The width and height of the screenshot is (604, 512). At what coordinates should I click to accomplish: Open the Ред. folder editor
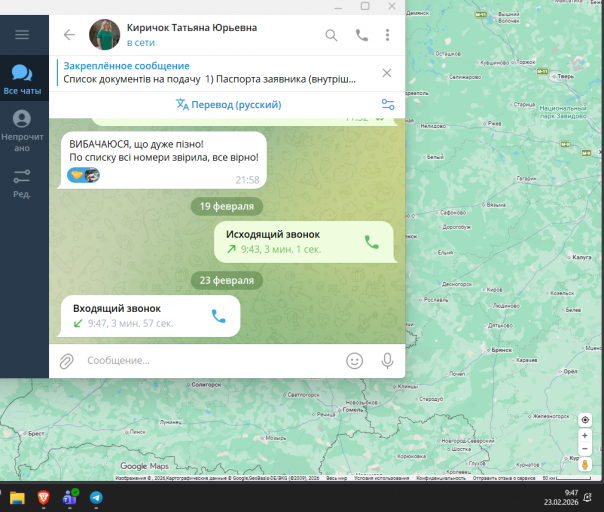tap(22, 183)
